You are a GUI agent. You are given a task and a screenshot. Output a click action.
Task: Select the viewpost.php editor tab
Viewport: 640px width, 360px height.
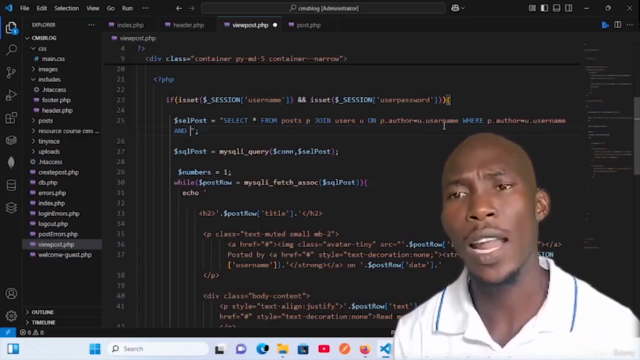[x=250, y=25]
